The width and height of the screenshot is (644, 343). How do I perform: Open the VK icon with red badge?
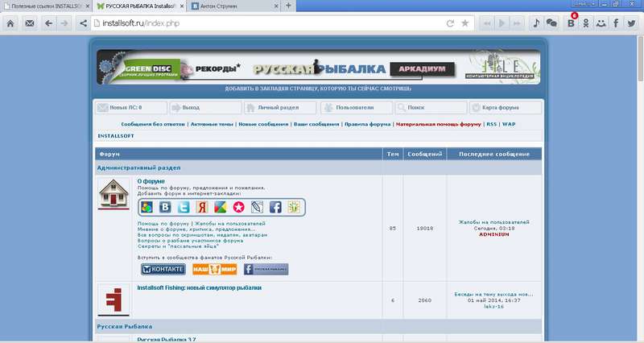(571, 23)
